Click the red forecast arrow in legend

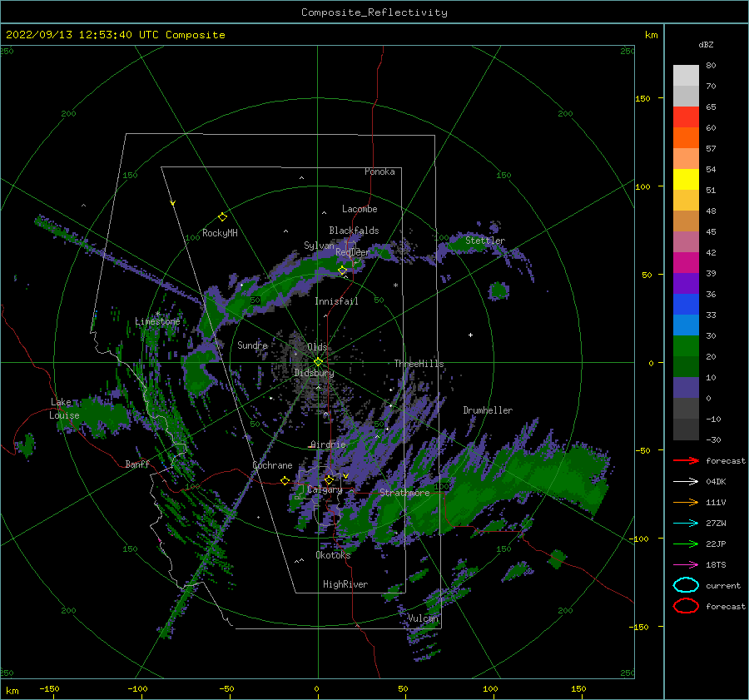tap(686, 460)
